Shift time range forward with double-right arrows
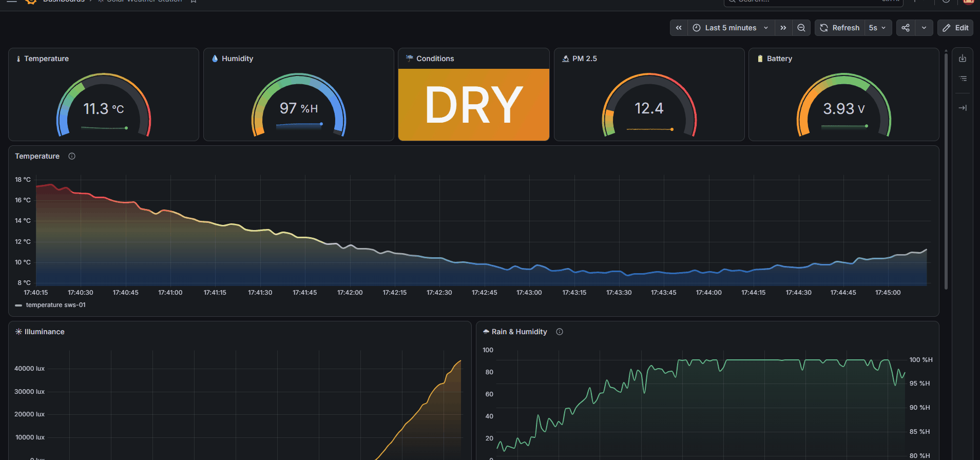 783,28
